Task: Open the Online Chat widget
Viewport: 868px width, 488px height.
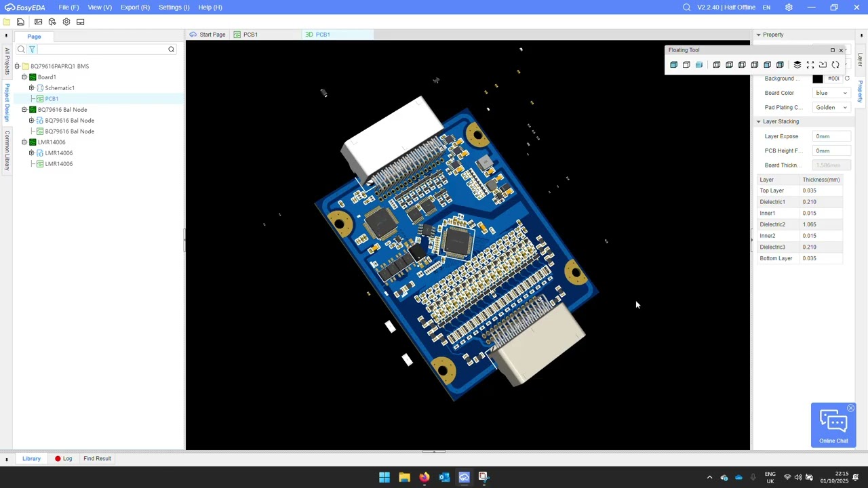Action: [x=833, y=426]
